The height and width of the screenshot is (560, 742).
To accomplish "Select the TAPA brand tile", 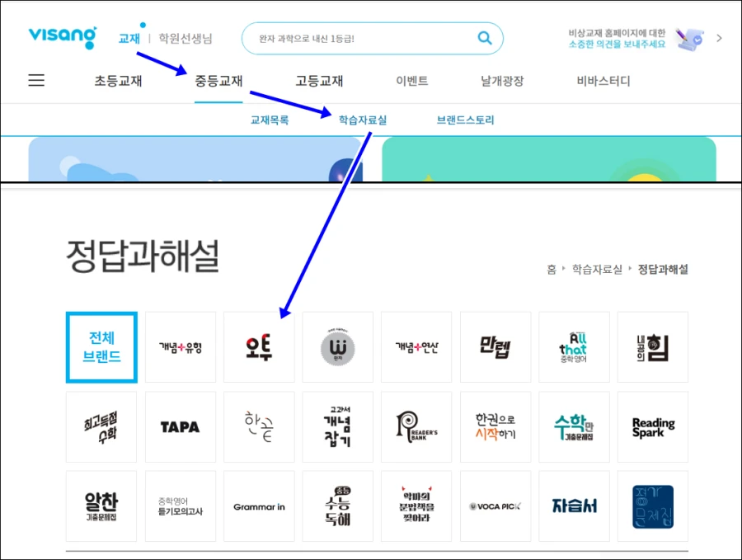I will tap(181, 427).
